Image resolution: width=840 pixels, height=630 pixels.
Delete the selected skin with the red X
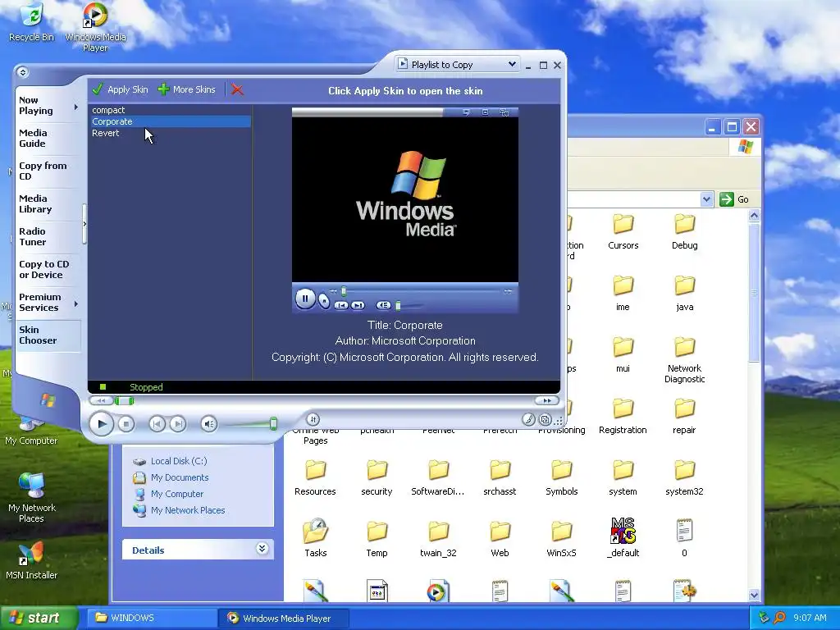tap(237, 89)
